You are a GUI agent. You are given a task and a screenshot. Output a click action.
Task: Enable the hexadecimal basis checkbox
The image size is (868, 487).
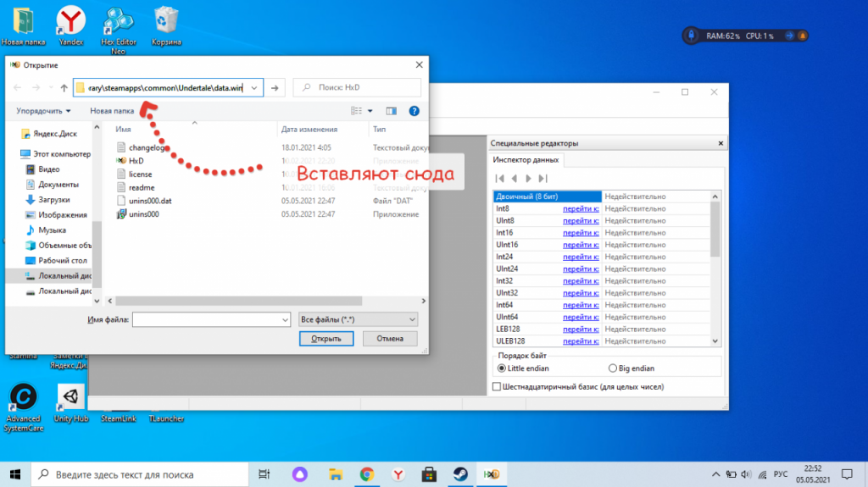point(497,387)
